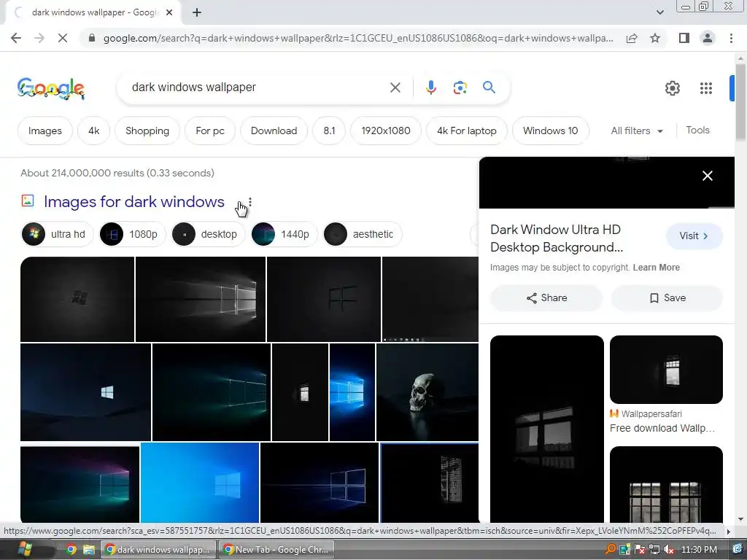Select the 8.1 filter chip

point(329,131)
